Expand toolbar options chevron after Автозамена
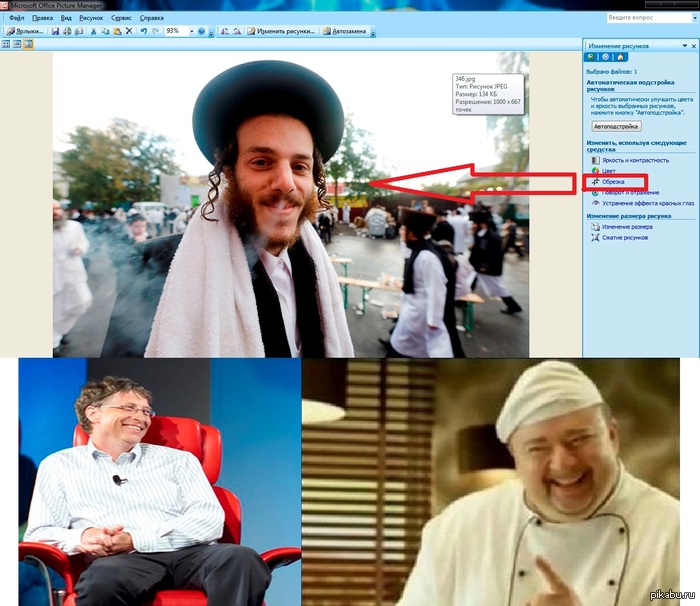The height and width of the screenshot is (606, 700). click(x=373, y=32)
